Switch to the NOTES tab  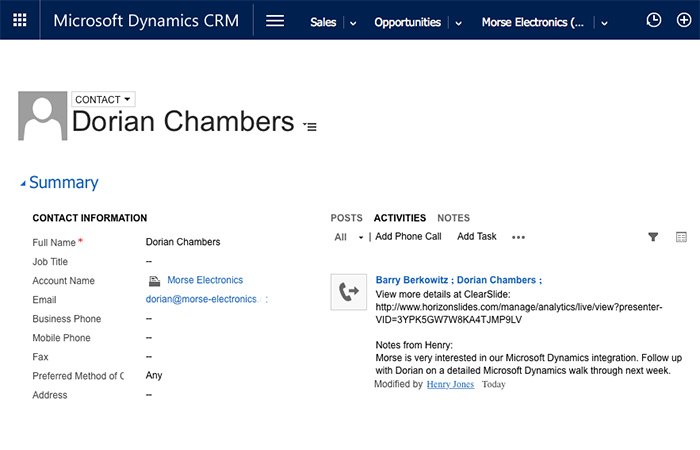[454, 218]
